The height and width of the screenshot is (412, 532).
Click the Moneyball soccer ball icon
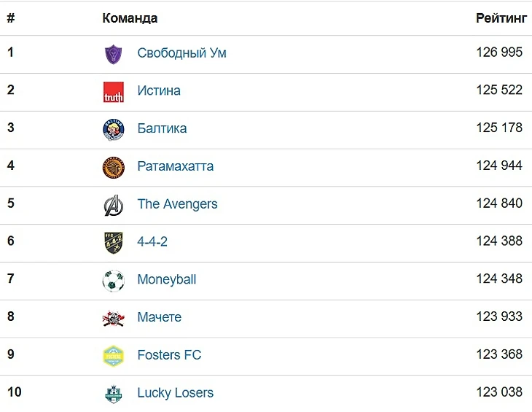click(113, 281)
